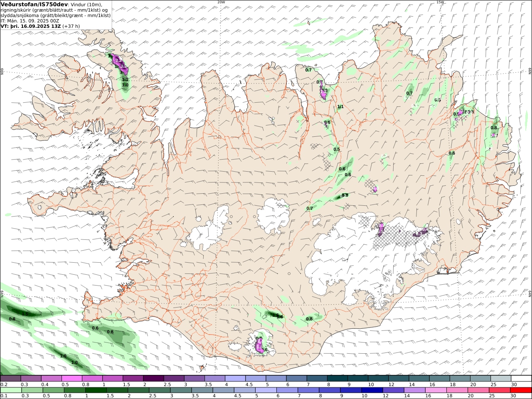Select the dark teal 8 swatch in upper legend
Image resolution: width=532 pixels, height=399 pixels.
(x=337, y=379)
